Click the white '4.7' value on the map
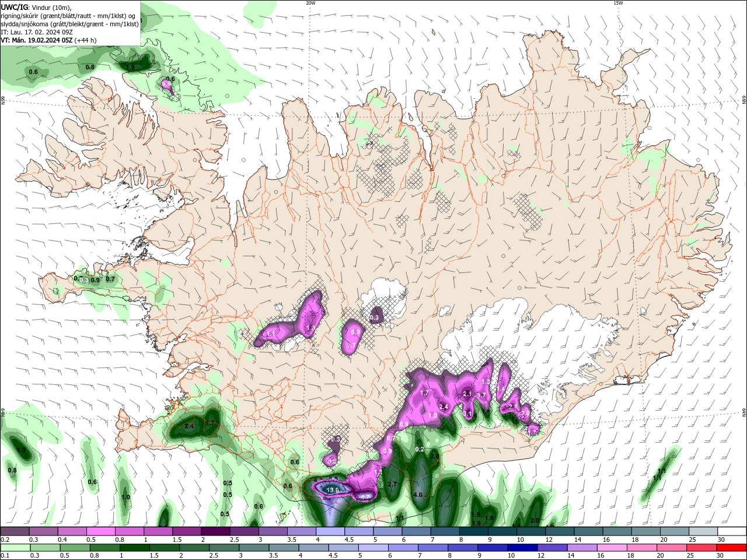The height and width of the screenshot is (560, 747). [x=365, y=497]
